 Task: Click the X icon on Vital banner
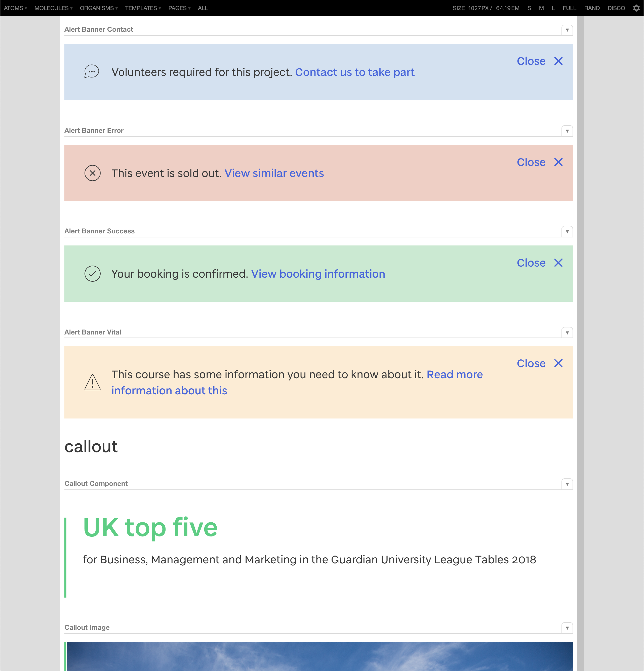558,363
